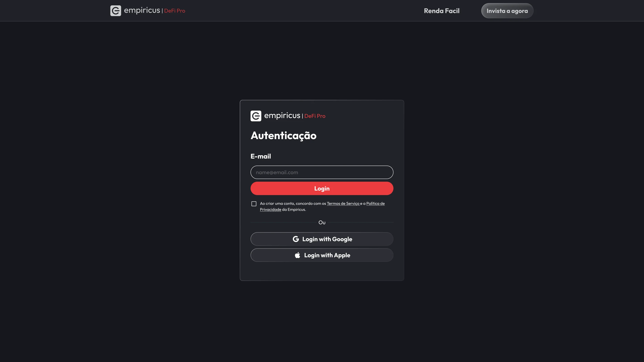Screen dimensions: 644x362
Task: Click the Autenticação heading
Action: [284, 136]
